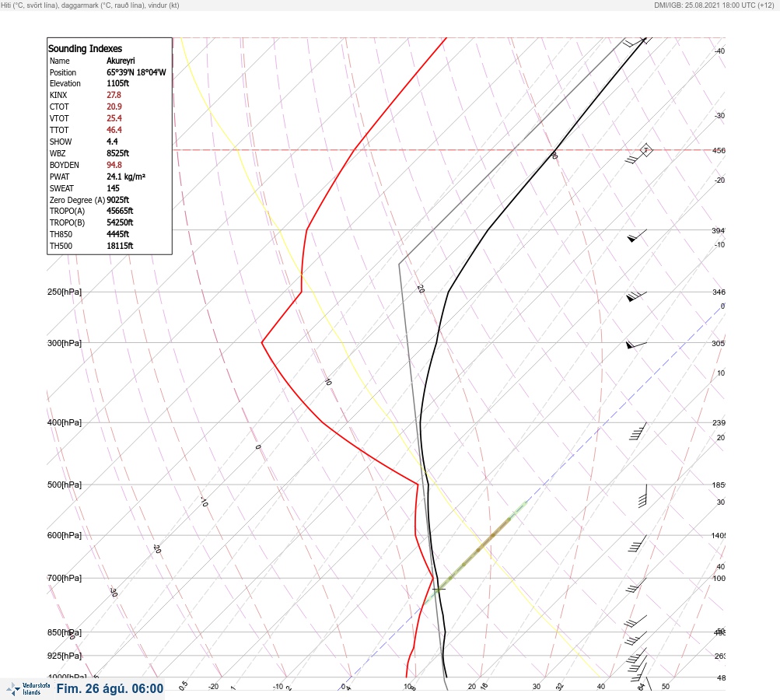Click the bottom axis temperature label '50'
The image size is (780, 700).
[666, 687]
